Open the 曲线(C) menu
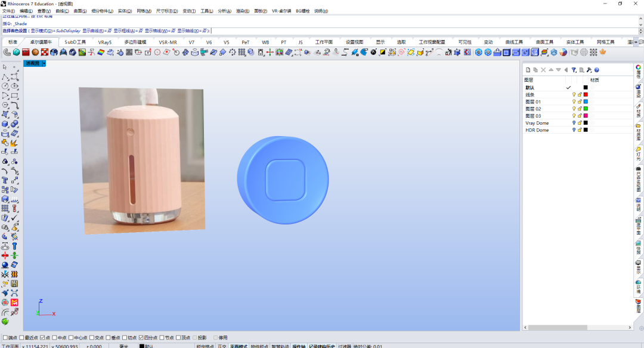Image resolution: width=644 pixels, height=348 pixels. pyautogui.click(x=62, y=11)
